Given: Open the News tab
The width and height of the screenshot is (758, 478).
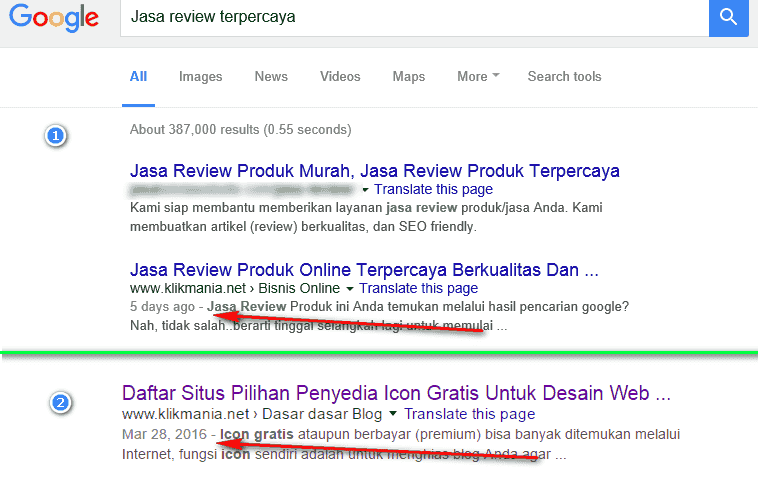Looking at the screenshot, I should point(271,77).
